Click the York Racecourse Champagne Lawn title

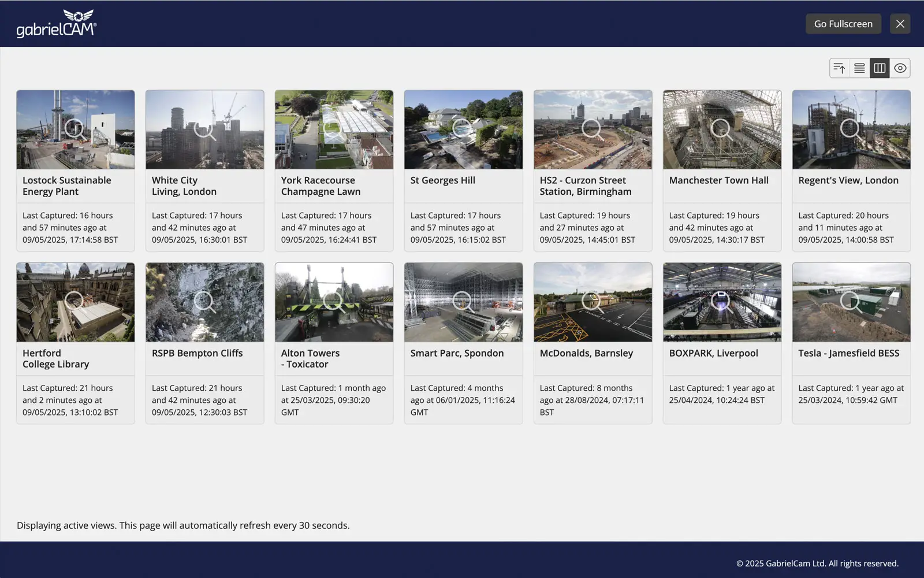click(321, 186)
